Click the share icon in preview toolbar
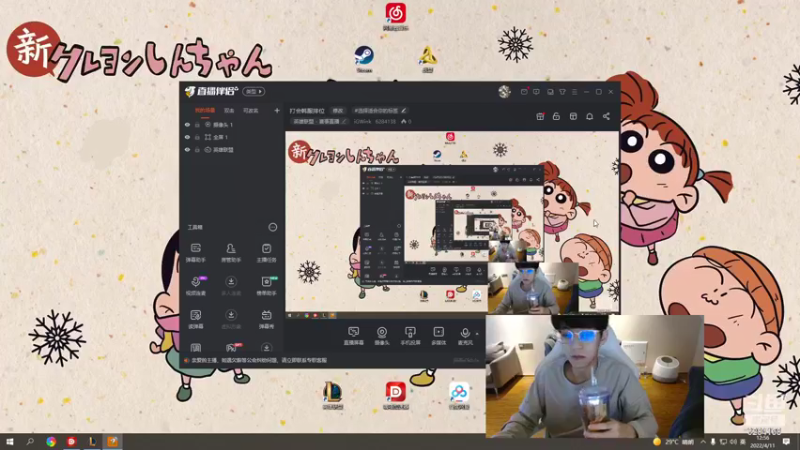Image resolution: width=800 pixels, height=450 pixels. 606,116
